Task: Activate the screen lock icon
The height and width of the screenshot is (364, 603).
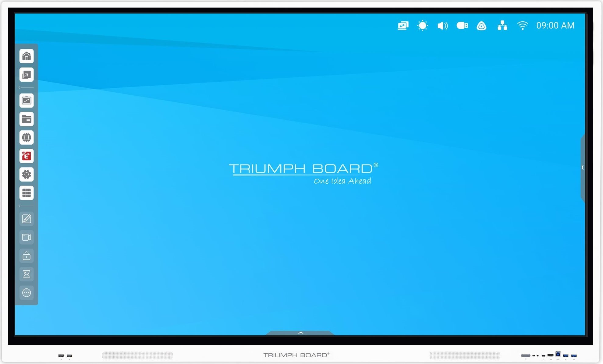Action: tap(27, 256)
